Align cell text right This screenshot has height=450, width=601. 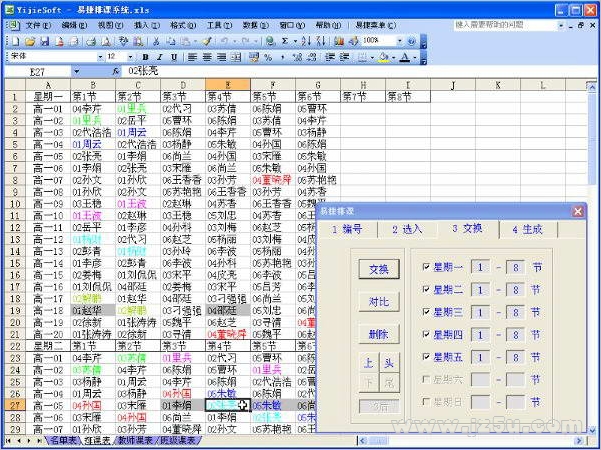coord(222,57)
